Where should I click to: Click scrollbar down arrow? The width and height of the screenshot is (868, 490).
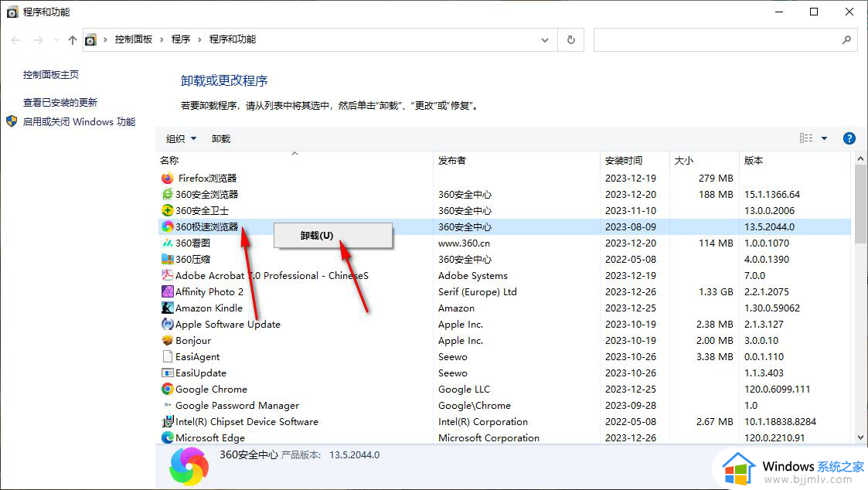pos(860,437)
